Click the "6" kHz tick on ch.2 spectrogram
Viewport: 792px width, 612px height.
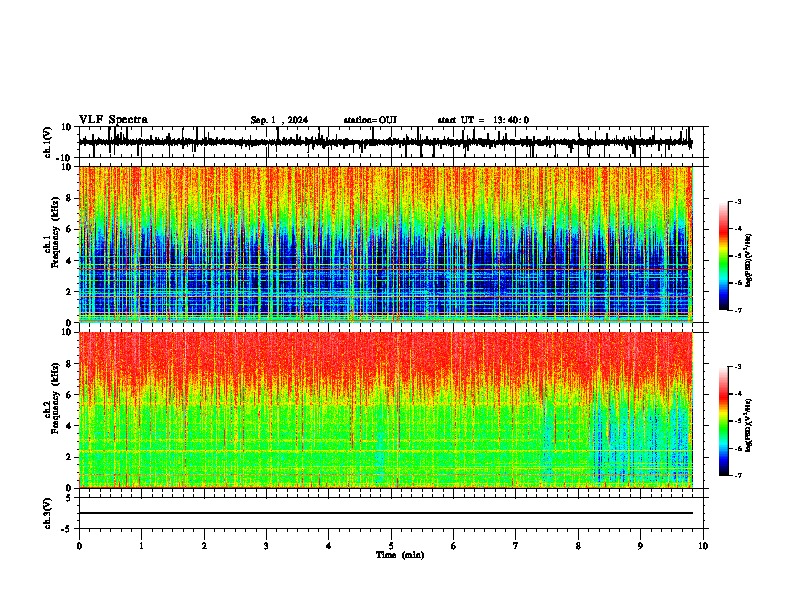[69, 395]
